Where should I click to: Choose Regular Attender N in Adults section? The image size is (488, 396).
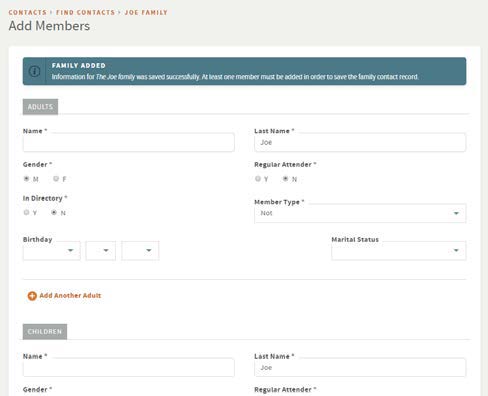tap(285, 179)
